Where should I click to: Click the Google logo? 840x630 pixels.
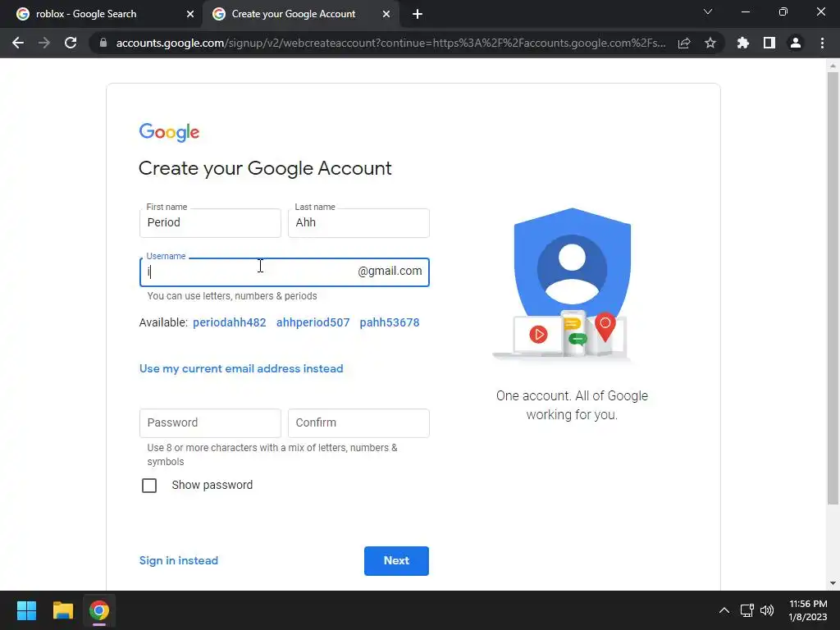tap(169, 132)
